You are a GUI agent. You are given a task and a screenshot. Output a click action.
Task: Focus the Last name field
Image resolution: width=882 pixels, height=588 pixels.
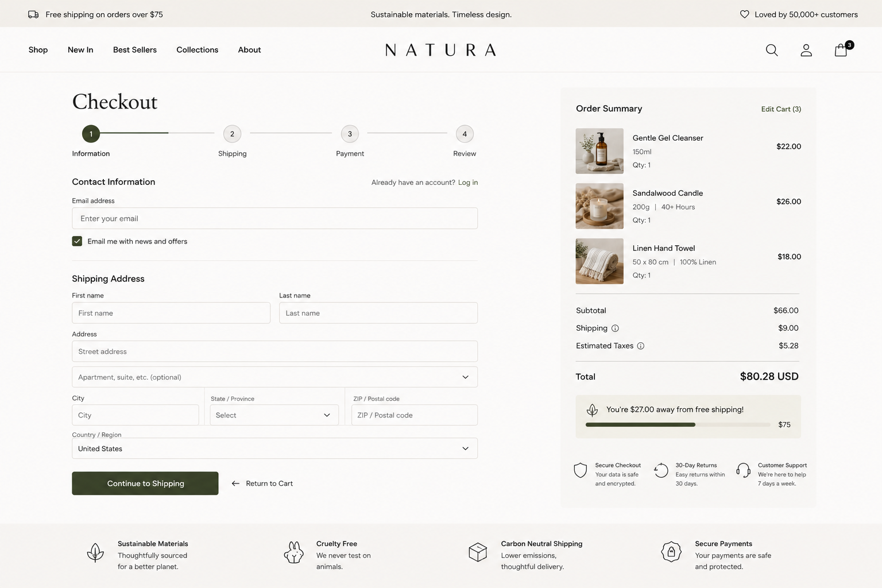tap(378, 313)
